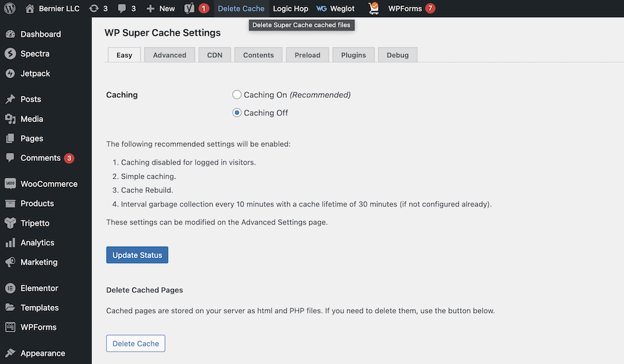Open the Preload settings tab
This screenshot has width=624, height=364.
tap(307, 55)
